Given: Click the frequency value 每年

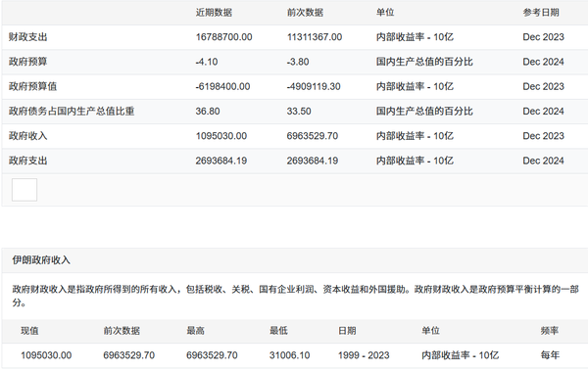Looking at the screenshot, I should [x=550, y=355].
